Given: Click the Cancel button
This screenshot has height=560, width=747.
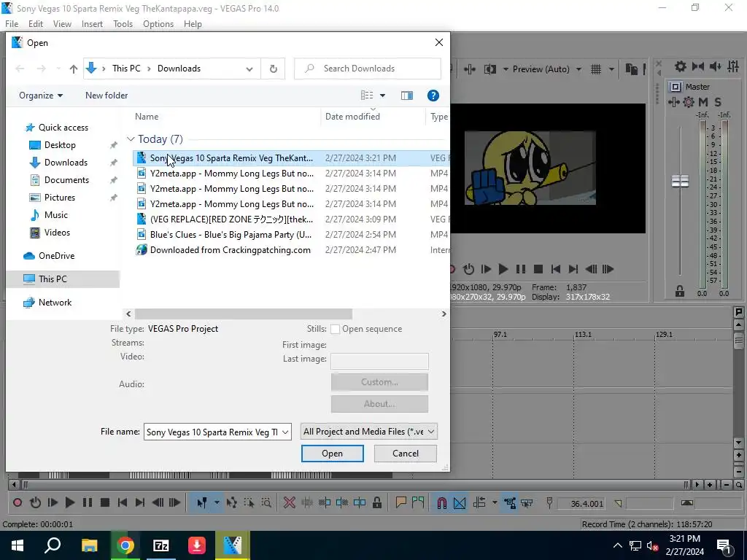Looking at the screenshot, I should coord(406,454).
